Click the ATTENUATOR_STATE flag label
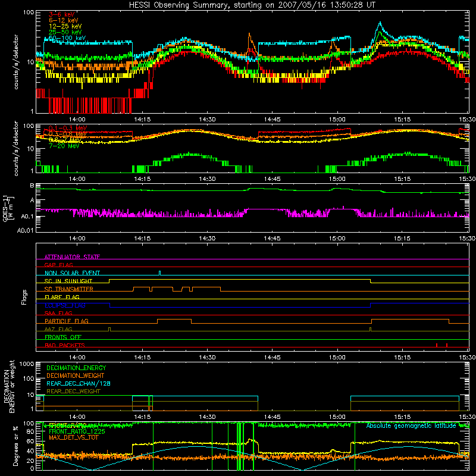This screenshot has height=476, width=476. pyautogui.click(x=72, y=257)
